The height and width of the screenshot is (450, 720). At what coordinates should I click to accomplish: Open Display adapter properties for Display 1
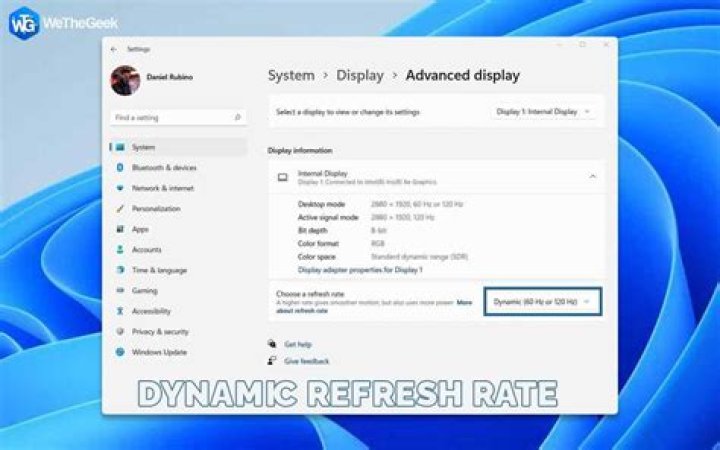[x=360, y=270]
